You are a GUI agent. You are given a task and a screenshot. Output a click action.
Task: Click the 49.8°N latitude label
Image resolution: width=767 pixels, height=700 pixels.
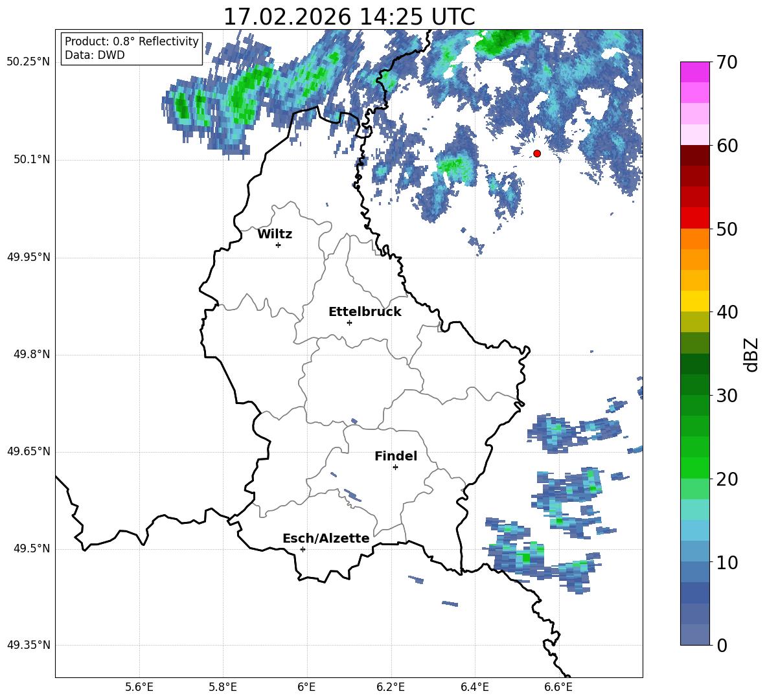pos(32,354)
